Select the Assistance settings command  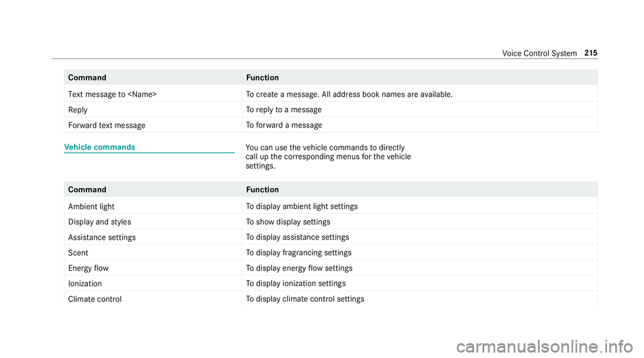[102, 238]
